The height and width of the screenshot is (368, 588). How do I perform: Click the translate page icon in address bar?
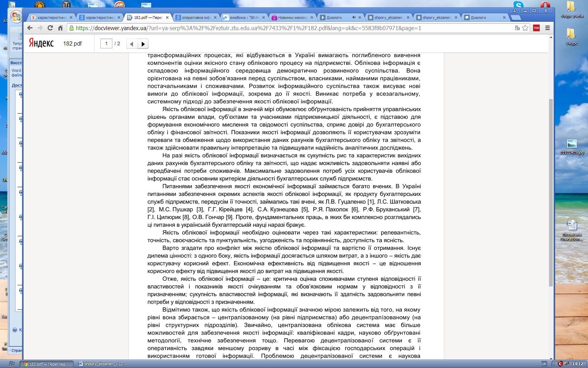click(517, 28)
